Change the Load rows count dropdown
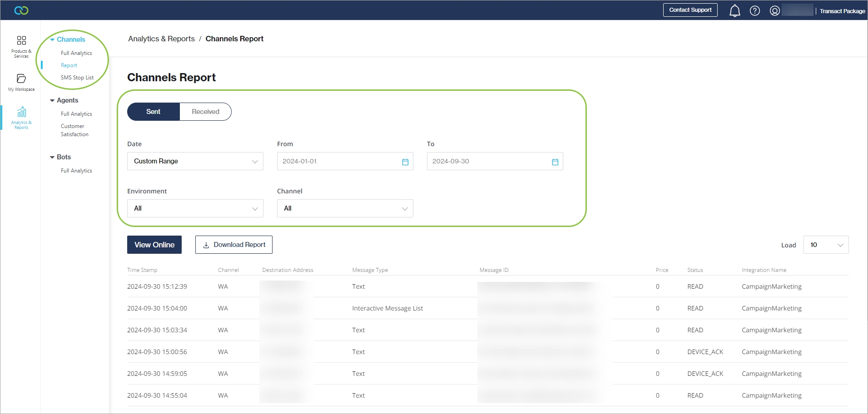The height and width of the screenshot is (414, 868). point(825,245)
